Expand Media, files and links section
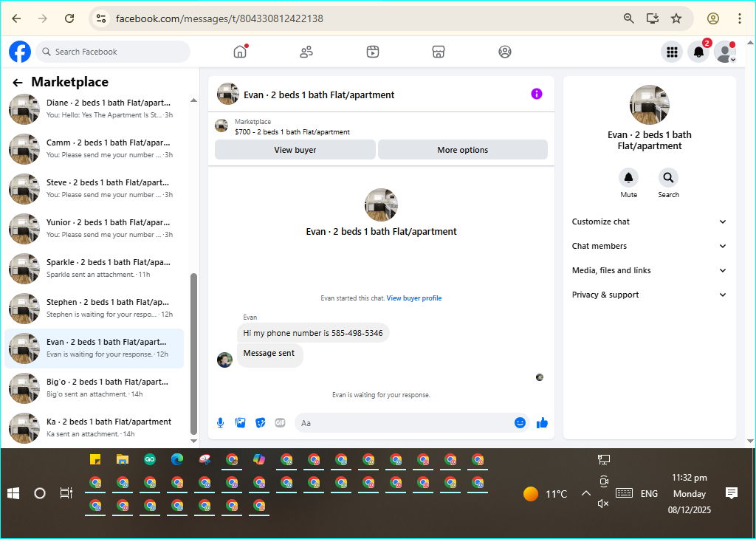 point(649,270)
